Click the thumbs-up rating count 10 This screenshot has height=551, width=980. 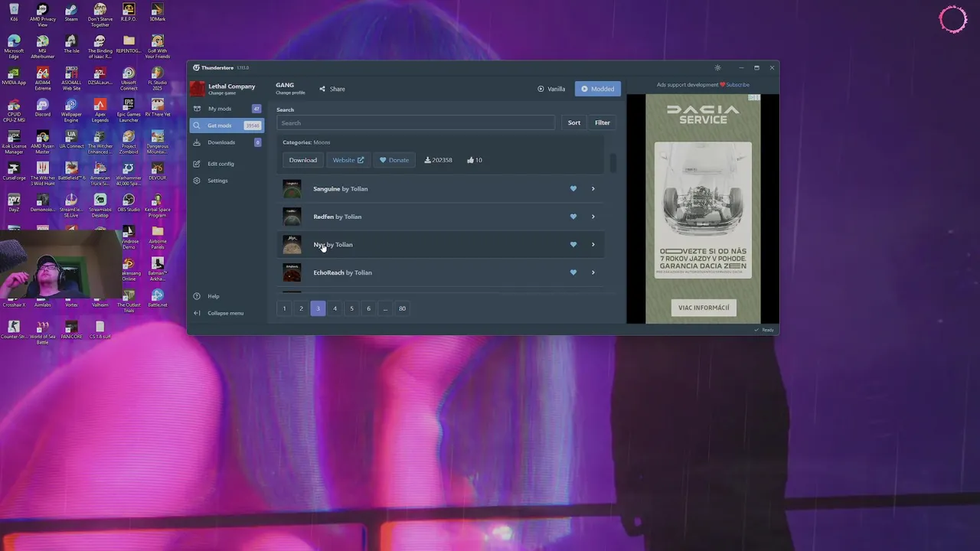point(475,160)
